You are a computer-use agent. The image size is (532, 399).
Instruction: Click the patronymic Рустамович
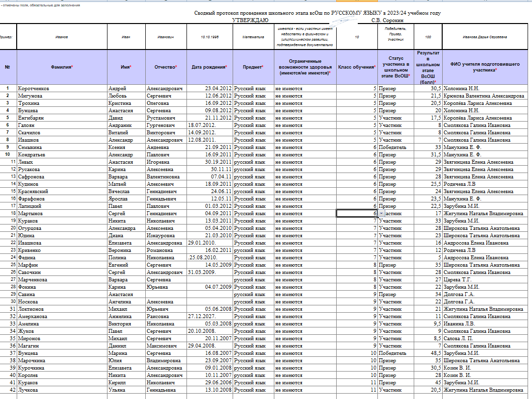(x=161, y=118)
